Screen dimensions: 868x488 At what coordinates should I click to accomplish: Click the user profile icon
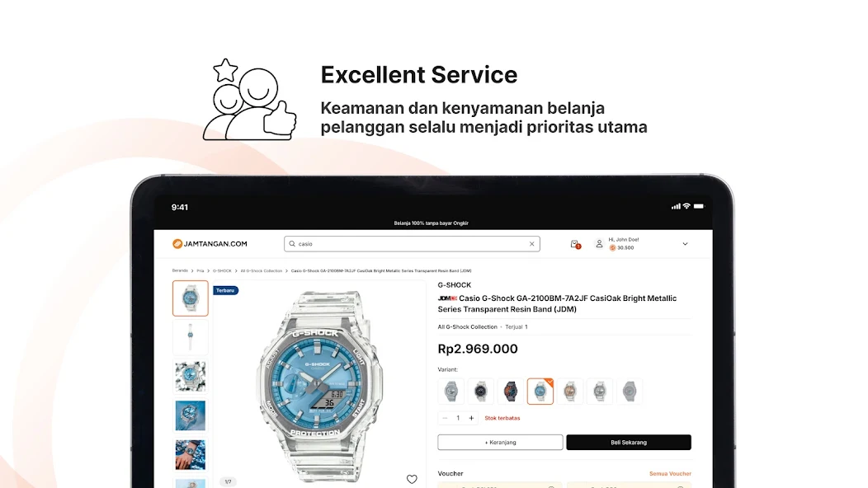point(599,243)
